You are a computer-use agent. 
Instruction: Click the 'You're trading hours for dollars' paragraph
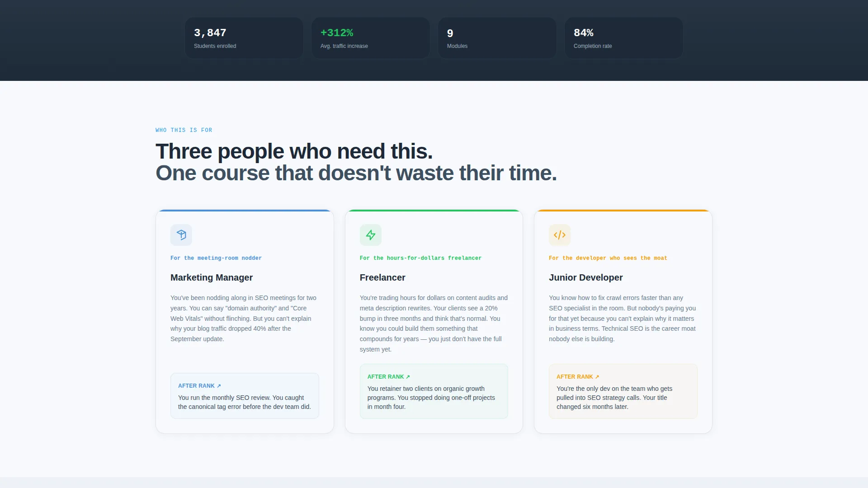(434, 324)
